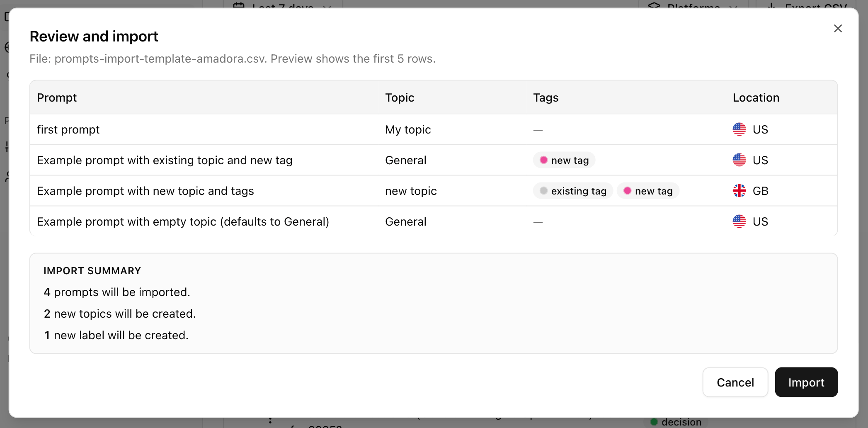The height and width of the screenshot is (428, 868).
Task: Click grey dot on existing tag chip
Action: pyautogui.click(x=543, y=191)
